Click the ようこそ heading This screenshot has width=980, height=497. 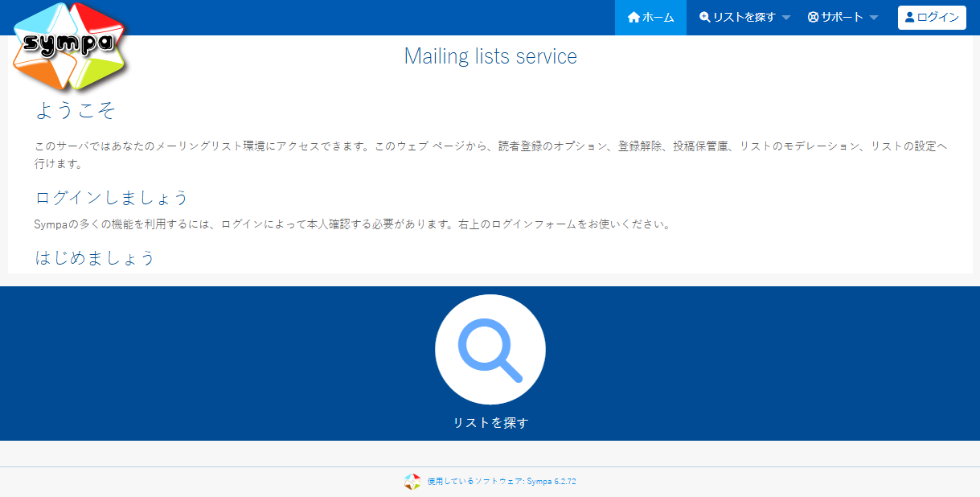76,110
